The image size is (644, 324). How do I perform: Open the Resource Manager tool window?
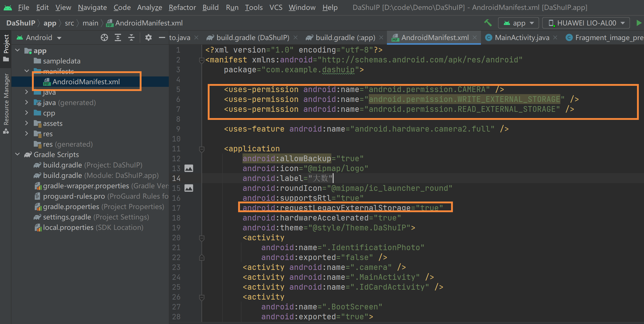(6, 103)
